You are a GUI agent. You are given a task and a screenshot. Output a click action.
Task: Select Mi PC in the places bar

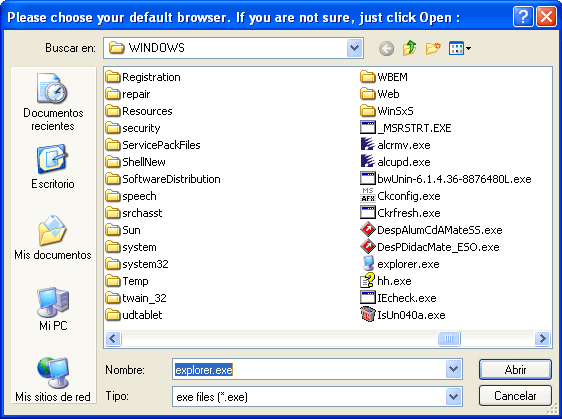[x=53, y=309]
